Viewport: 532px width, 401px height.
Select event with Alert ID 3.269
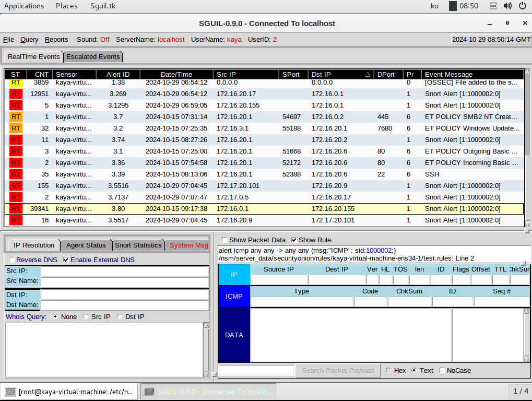pos(264,93)
